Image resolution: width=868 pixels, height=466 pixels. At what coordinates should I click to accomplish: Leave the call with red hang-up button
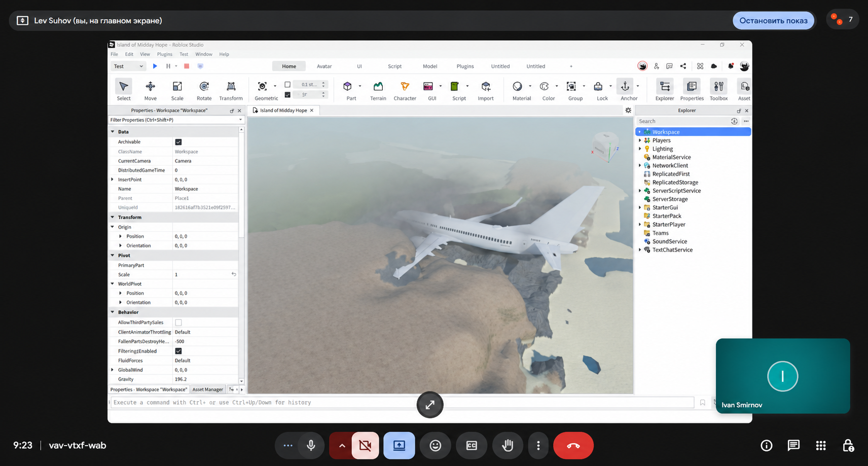[573, 445]
